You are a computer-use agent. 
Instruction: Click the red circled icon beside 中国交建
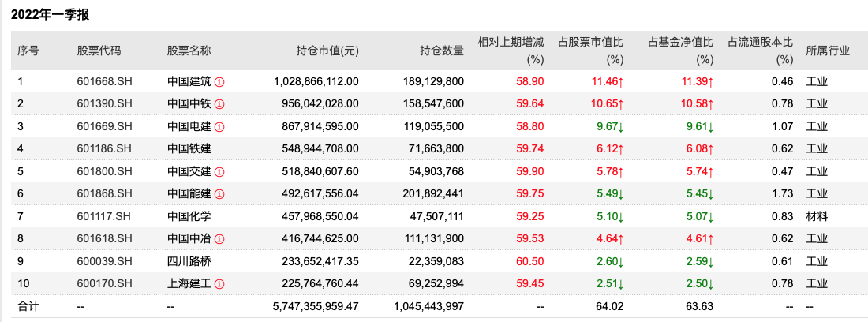[220, 171]
